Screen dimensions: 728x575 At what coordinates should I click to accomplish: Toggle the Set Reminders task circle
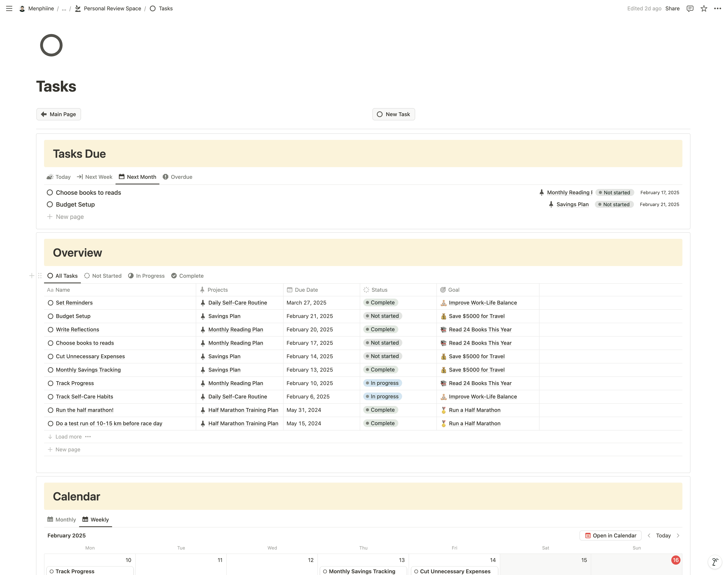[50, 303]
